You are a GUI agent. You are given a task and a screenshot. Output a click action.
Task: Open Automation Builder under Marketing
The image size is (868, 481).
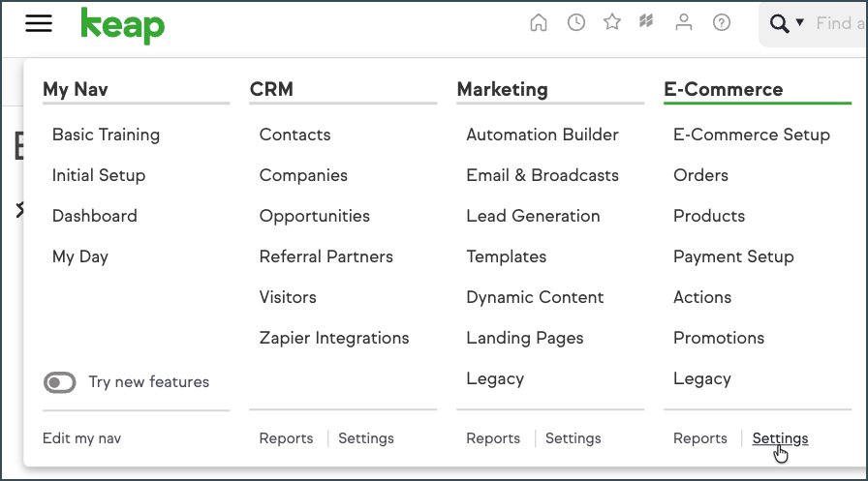pyautogui.click(x=542, y=135)
